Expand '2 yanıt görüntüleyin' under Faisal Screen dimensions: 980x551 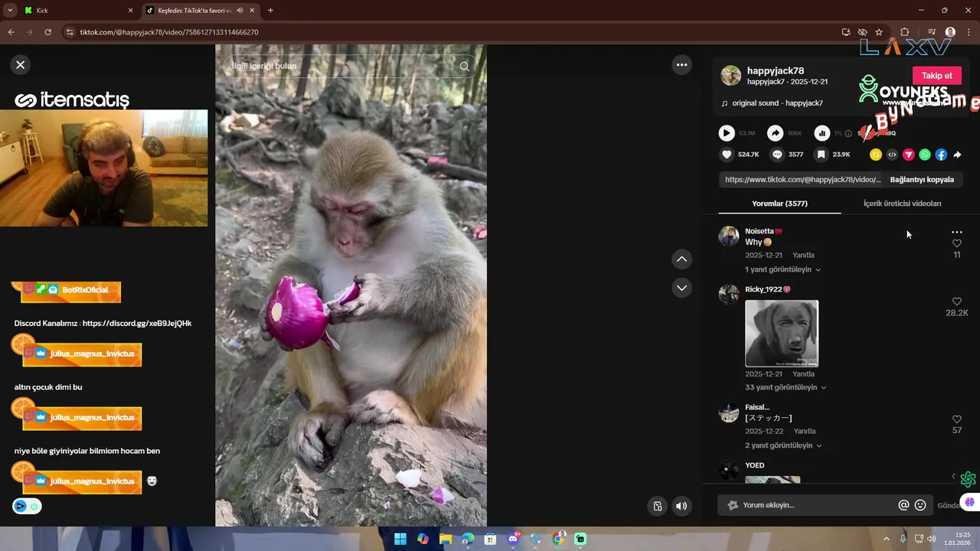click(783, 445)
